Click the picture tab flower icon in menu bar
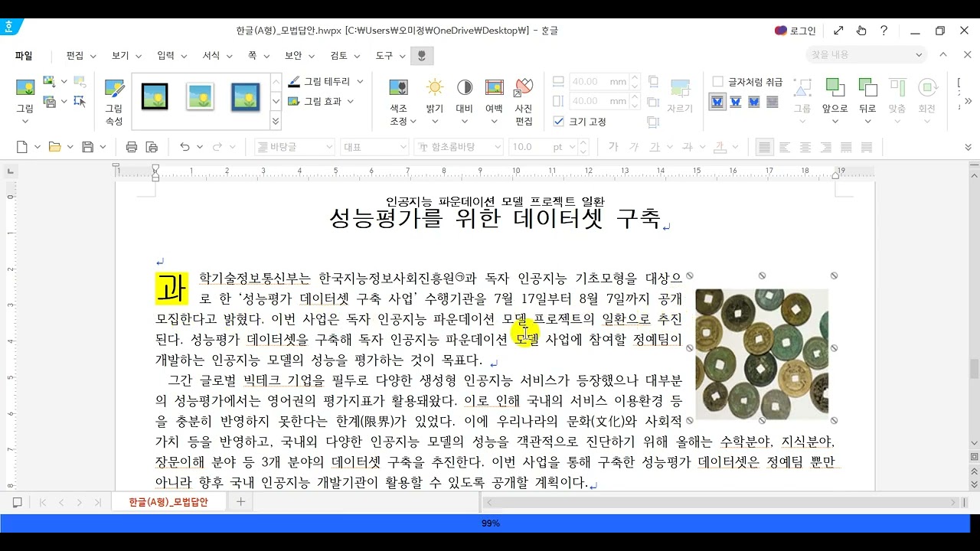 click(x=421, y=56)
